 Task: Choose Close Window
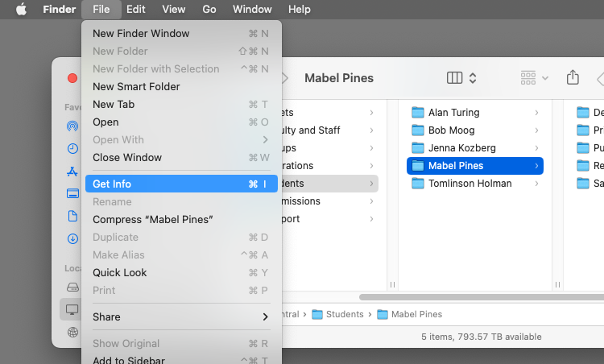[181, 158]
